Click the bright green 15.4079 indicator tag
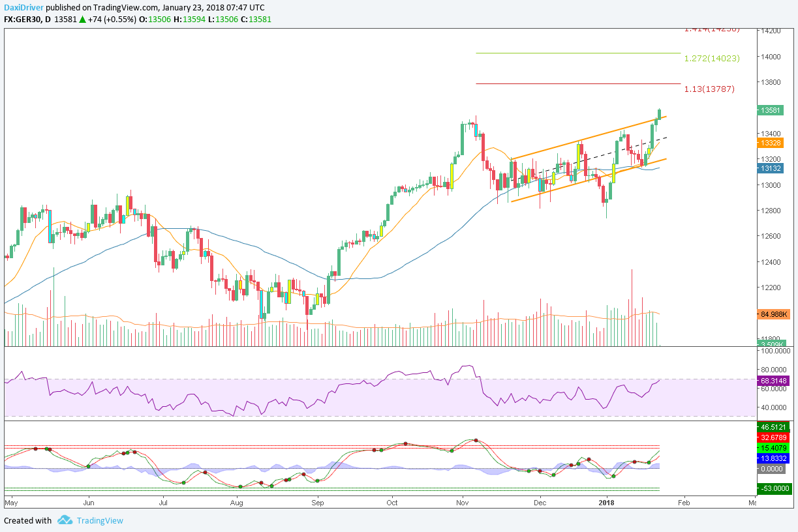798x532 pixels. [x=773, y=449]
